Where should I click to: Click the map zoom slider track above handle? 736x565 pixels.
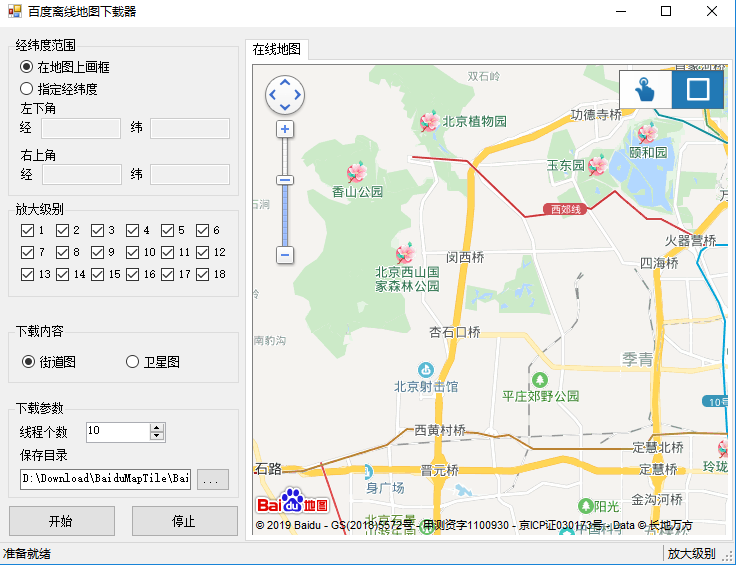tap(285, 157)
